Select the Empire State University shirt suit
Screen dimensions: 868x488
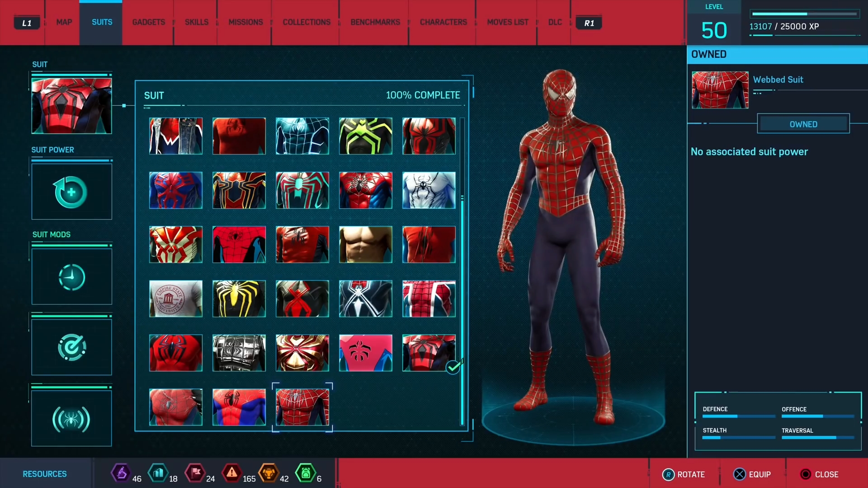click(x=176, y=299)
